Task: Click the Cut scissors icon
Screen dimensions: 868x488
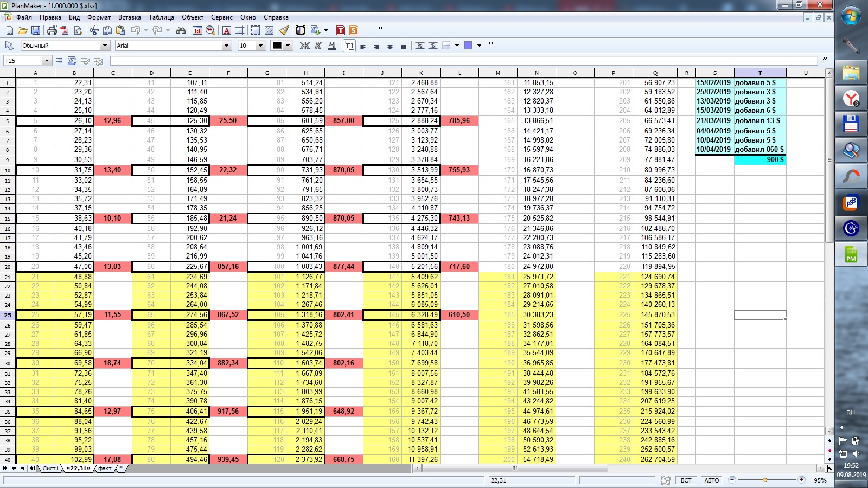Action: (94, 30)
